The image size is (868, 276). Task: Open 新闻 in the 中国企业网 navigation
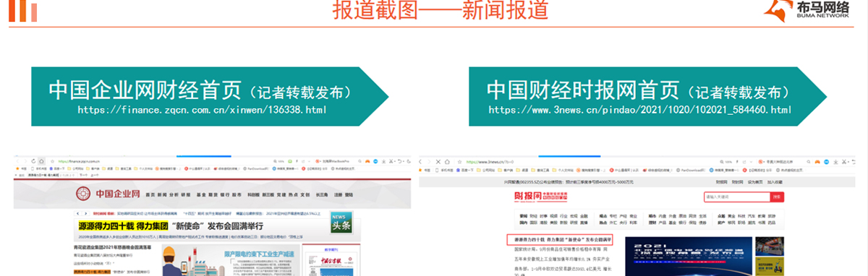[161, 194]
